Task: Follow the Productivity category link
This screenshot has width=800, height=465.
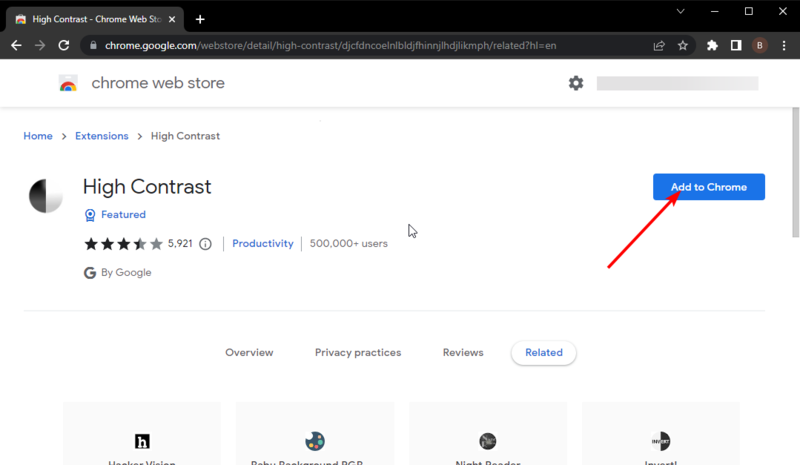Action: coord(263,244)
